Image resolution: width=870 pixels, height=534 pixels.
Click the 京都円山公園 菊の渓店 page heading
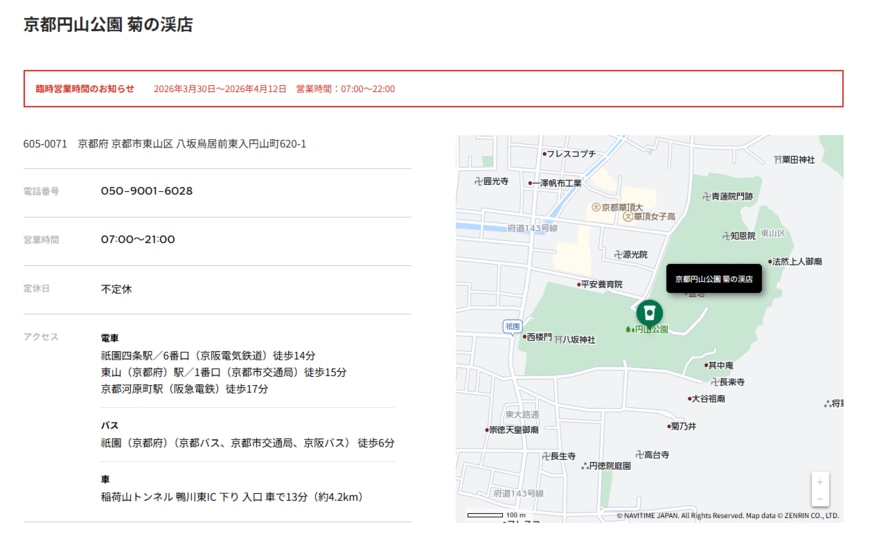click(108, 25)
